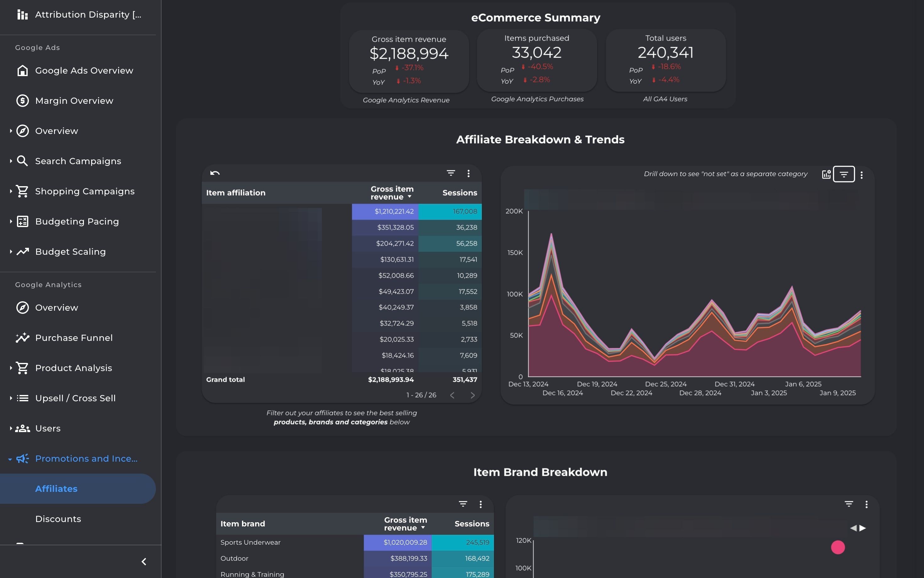
Task: Open the brand chart three-dot menu
Action: tap(866, 504)
